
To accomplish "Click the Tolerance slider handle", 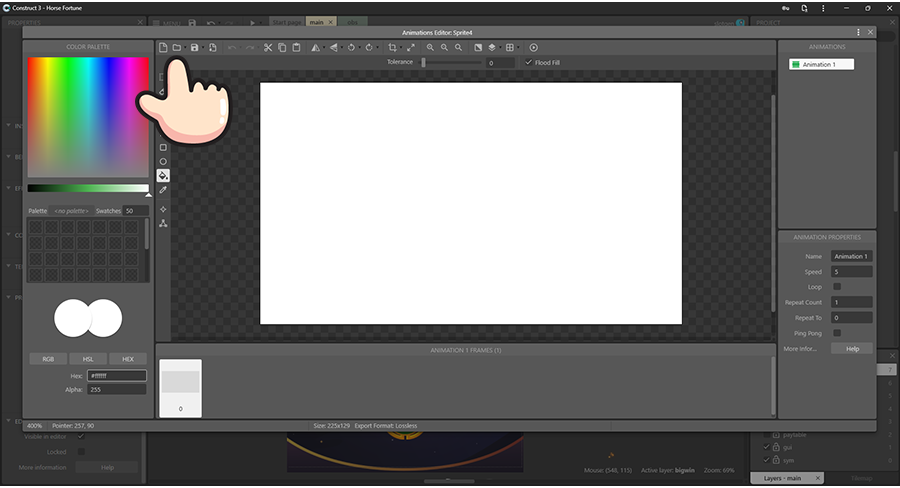I will [x=423, y=62].
